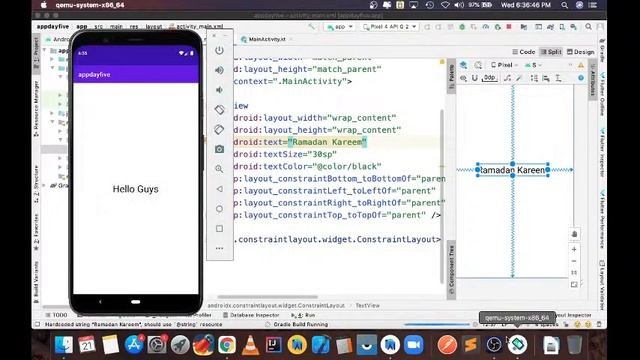Open VLC from the Dock
The width and height of the screenshot is (640, 360).
coord(250,345)
